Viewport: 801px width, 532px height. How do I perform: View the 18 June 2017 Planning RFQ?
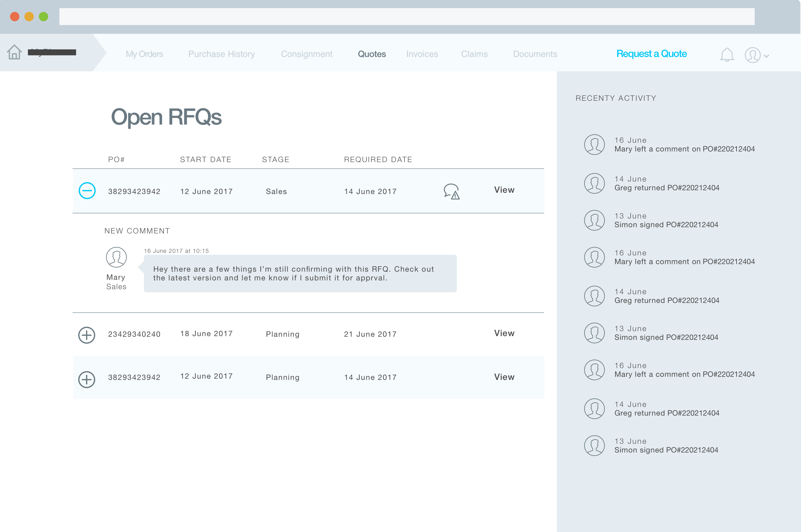click(504, 333)
